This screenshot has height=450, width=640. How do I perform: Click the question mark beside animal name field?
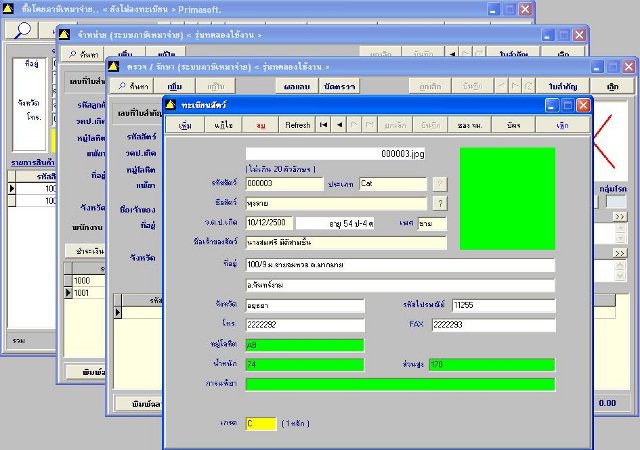pos(438,203)
